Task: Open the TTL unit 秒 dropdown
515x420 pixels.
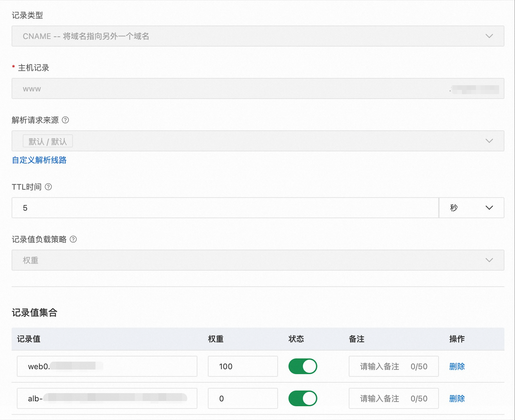Action: pos(471,208)
